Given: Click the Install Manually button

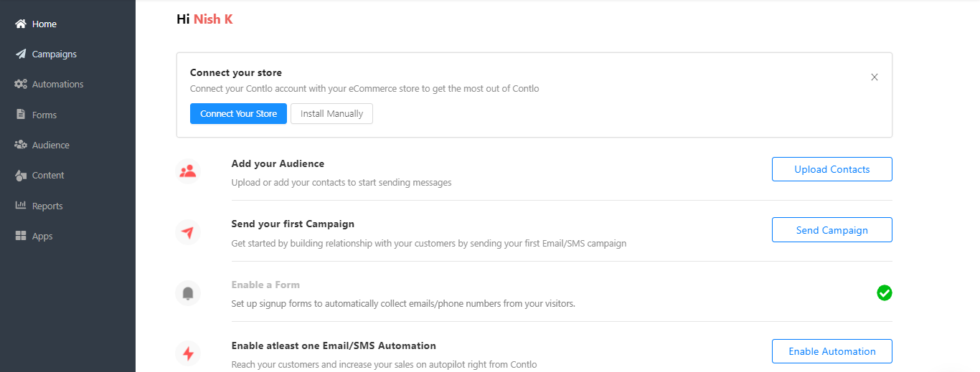Looking at the screenshot, I should coord(331,114).
